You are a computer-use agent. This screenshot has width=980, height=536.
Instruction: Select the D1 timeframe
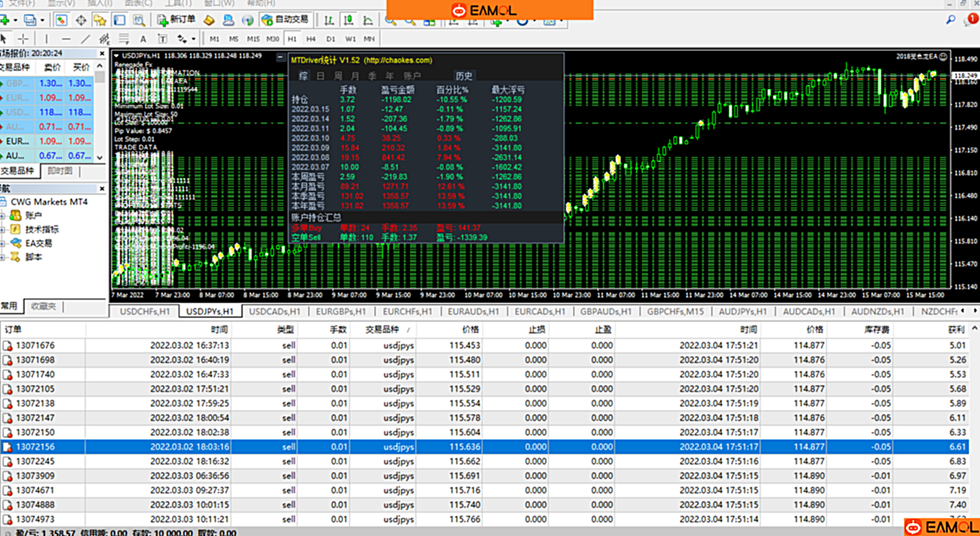331,39
